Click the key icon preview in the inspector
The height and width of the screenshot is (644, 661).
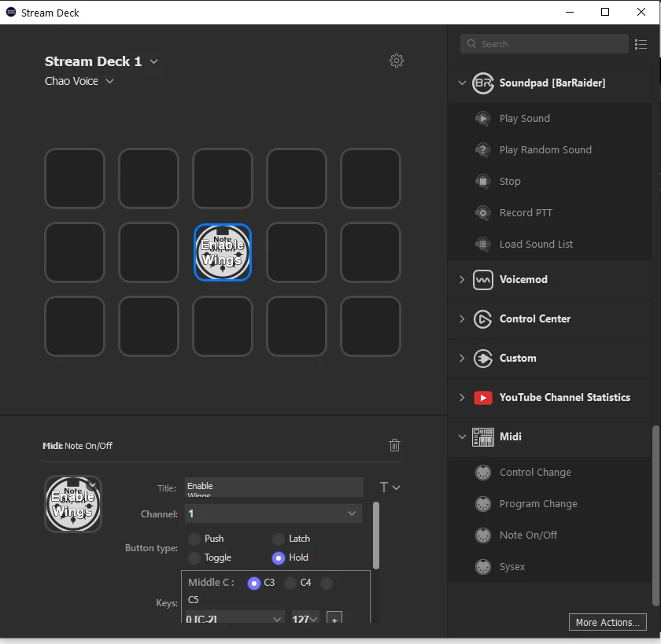pyautogui.click(x=73, y=504)
